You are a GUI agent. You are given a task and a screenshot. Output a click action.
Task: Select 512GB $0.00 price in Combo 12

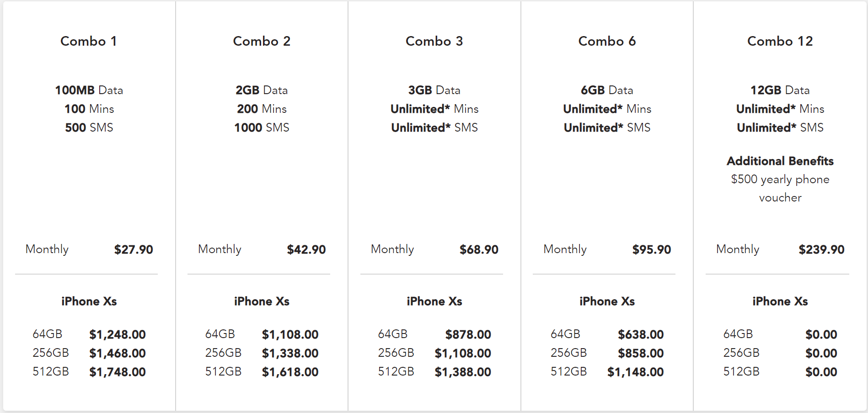coord(821,372)
